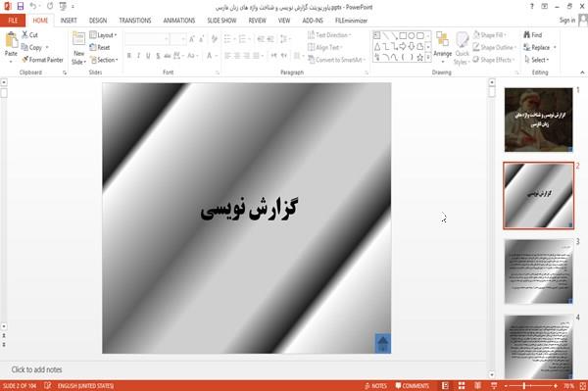Open the TRANSITIONS tab
Screen dimensions: 588x391
(135, 21)
